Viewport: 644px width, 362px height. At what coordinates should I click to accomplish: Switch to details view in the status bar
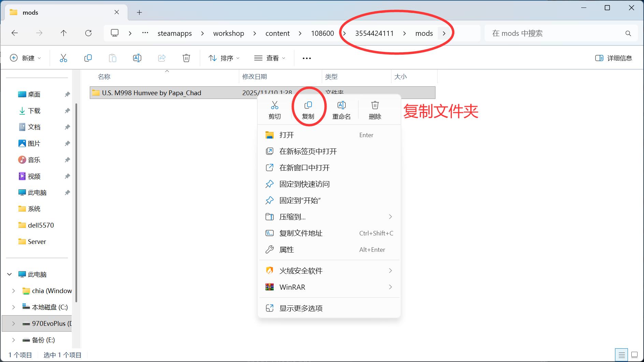click(x=622, y=354)
